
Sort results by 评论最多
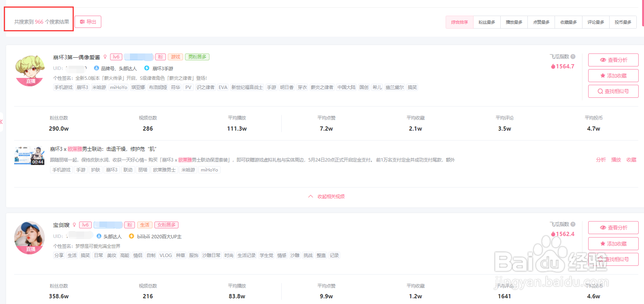tap(596, 22)
